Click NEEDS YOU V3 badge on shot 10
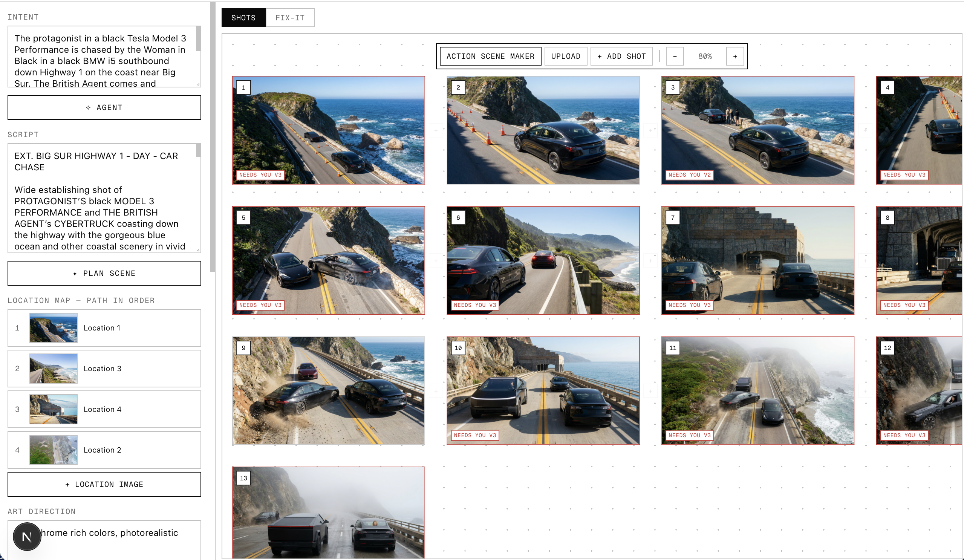 475,435
